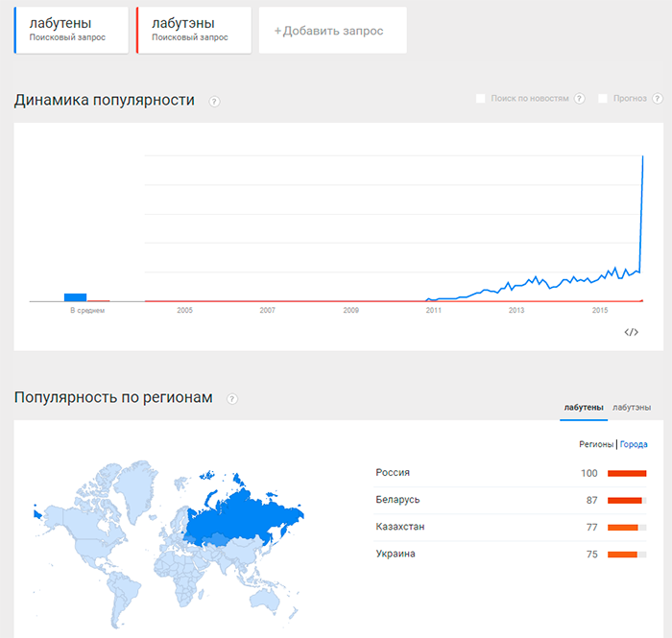
Task: Open help icon beside Динамика популярности heading
Action: (x=214, y=102)
